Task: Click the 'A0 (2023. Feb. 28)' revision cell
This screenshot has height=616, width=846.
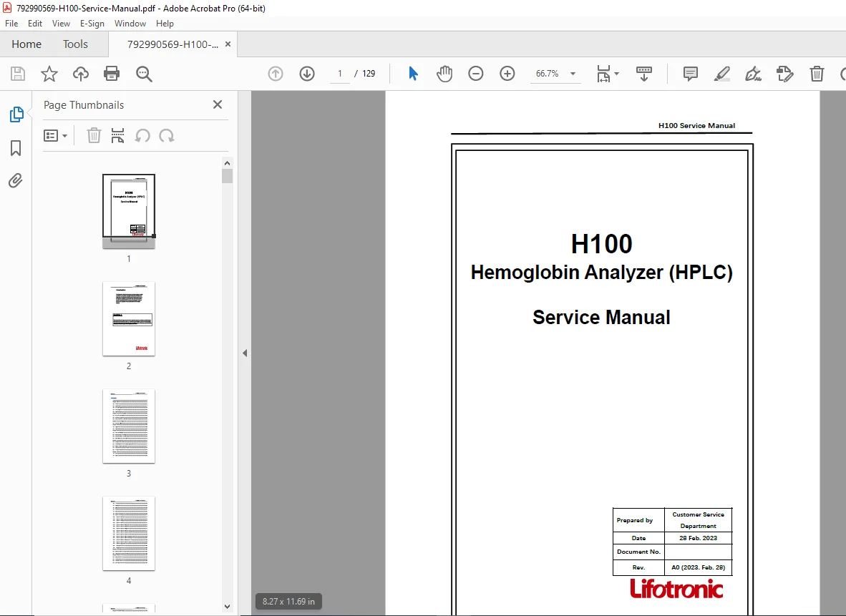Action: pos(698,567)
